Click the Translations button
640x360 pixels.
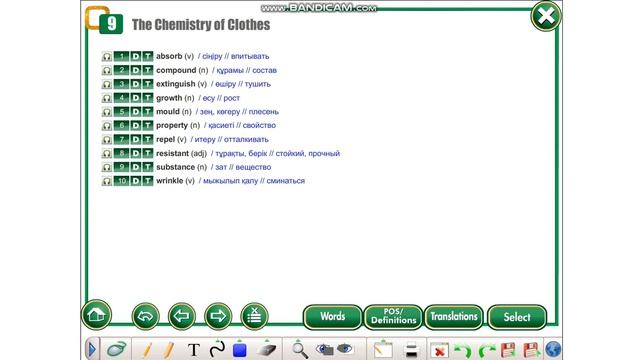tap(454, 317)
